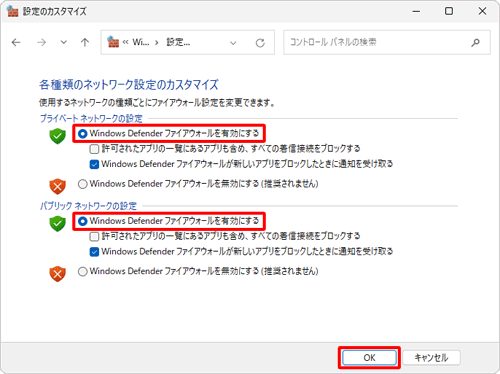Refresh the control panel page
Screen dimensions: 500x374
tap(260, 43)
